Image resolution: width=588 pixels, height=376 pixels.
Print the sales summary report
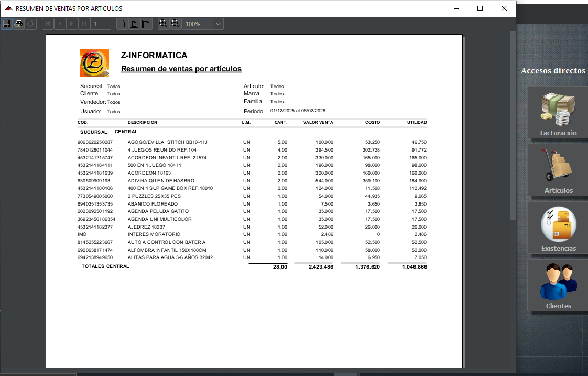[18, 23]
